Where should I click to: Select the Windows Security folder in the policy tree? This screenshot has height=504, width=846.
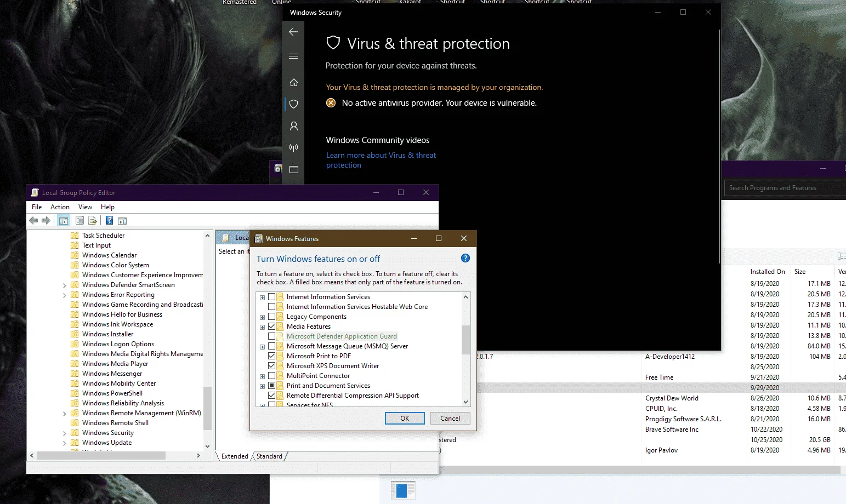coord(108,433)
